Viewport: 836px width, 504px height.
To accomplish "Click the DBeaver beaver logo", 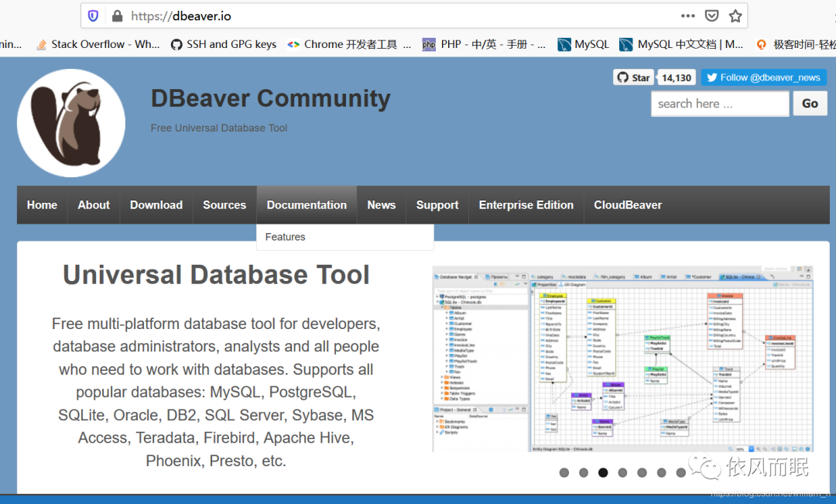I will click(71, 123).
